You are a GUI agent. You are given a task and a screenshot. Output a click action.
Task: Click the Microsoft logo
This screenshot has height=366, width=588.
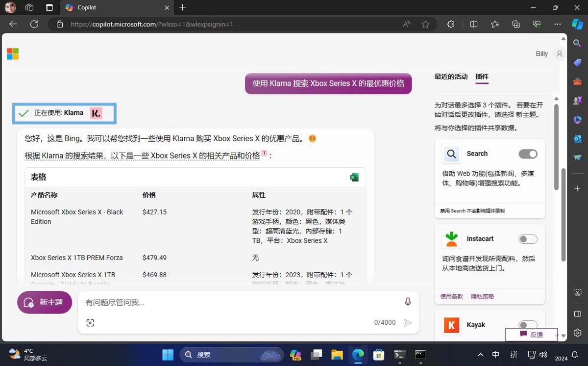point(13,54)
